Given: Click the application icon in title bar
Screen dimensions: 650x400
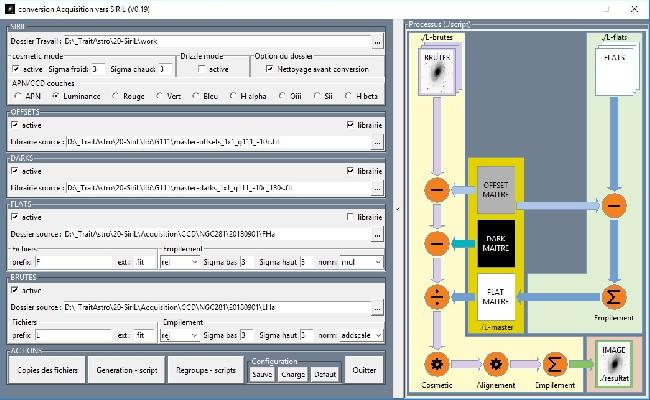Looking at the screenshot, I should tap(10, 9).
